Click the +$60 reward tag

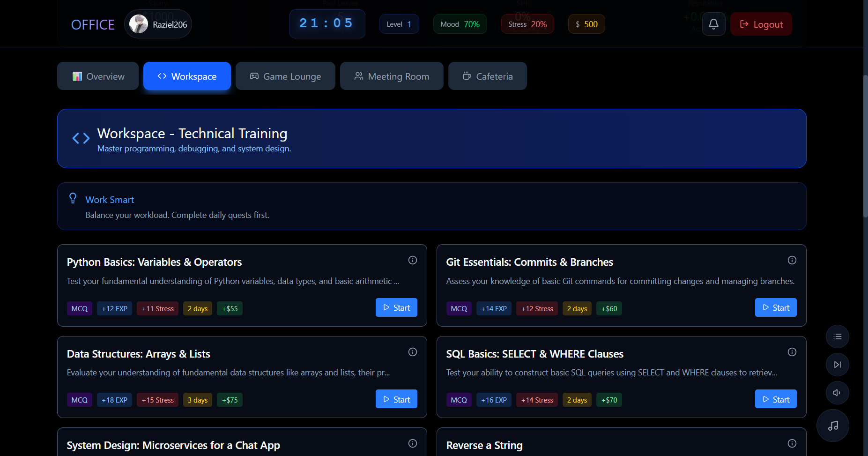[609, 308]
